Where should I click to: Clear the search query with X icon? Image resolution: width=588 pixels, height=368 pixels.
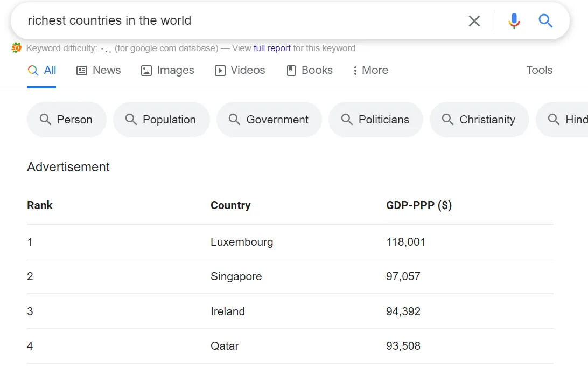point(474,21)
